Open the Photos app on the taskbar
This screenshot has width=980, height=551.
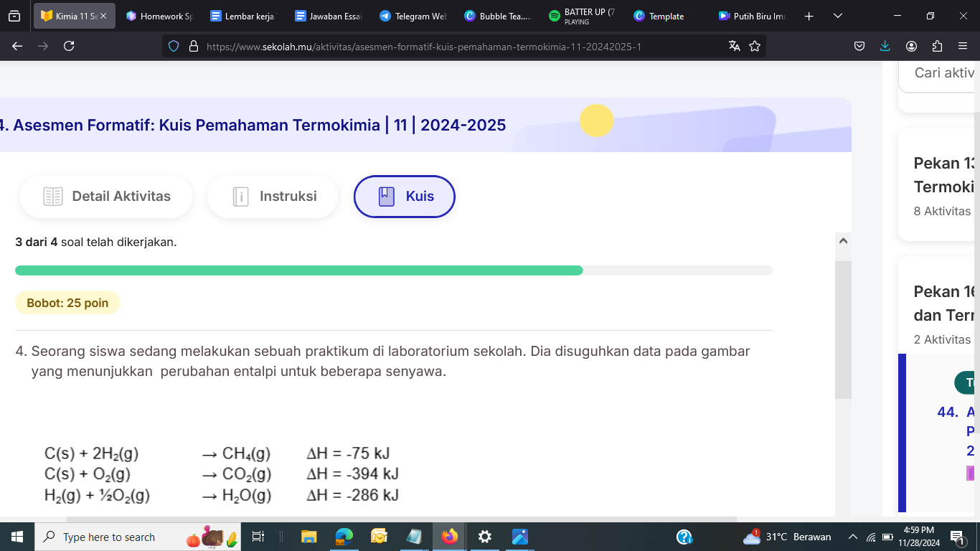(520, 537)
